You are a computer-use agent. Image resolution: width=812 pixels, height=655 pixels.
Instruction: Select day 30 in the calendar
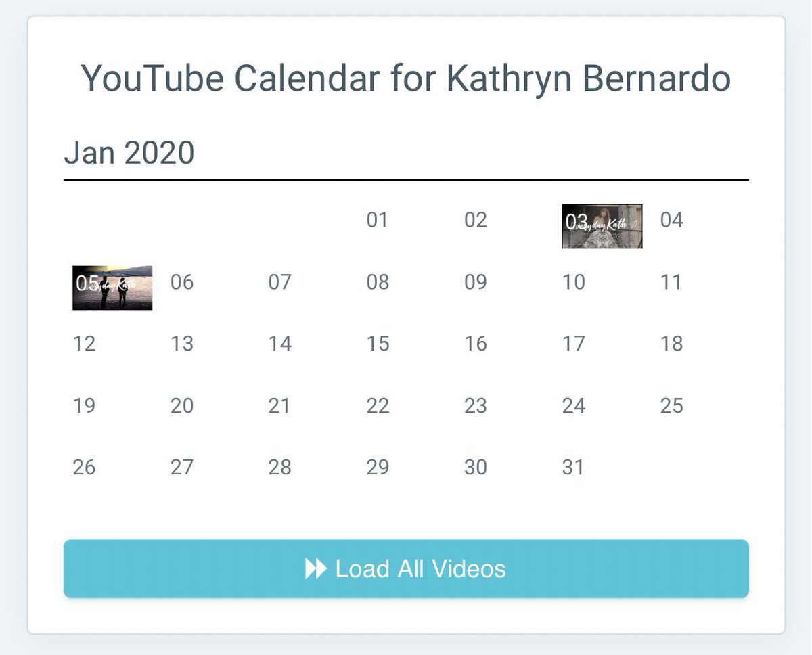476,468
